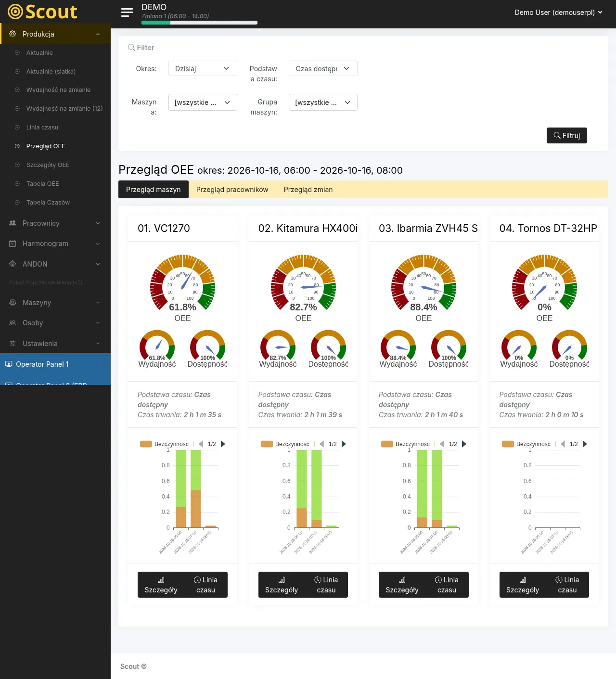
Task: Open Tabela Czasów in sidebar
Action: point(48,203)
